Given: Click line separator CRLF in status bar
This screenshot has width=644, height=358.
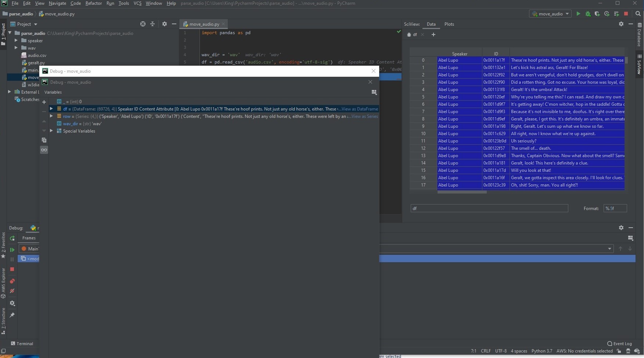Looking at the screenshot, I should (x=486, y=351).
